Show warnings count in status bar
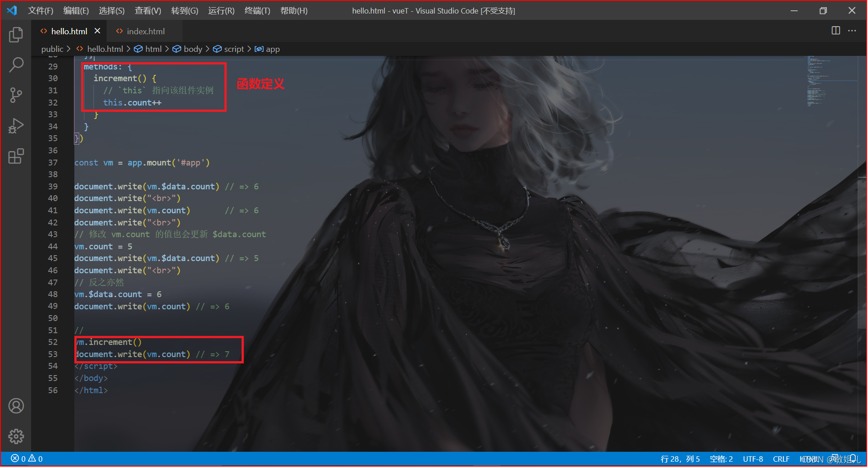The width and height of the screenshot is (868, 468). pyautogui.click(x=36, y=459)
